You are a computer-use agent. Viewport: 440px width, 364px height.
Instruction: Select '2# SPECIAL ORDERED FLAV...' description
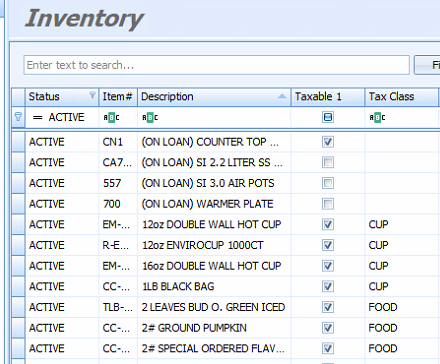213,349
